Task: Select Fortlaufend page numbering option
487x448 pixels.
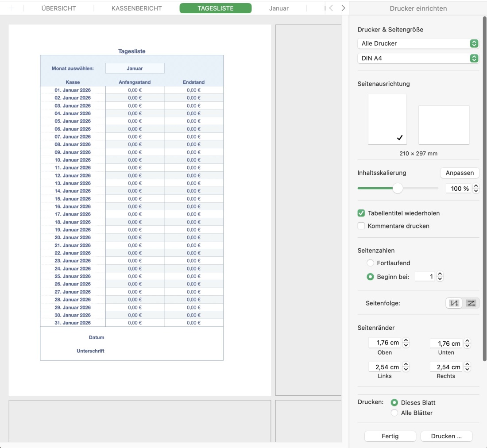Action: 370,263
